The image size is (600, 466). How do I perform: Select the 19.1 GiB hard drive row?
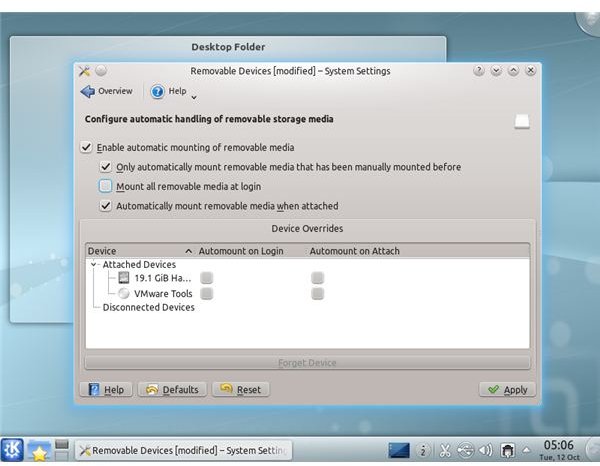307,278
